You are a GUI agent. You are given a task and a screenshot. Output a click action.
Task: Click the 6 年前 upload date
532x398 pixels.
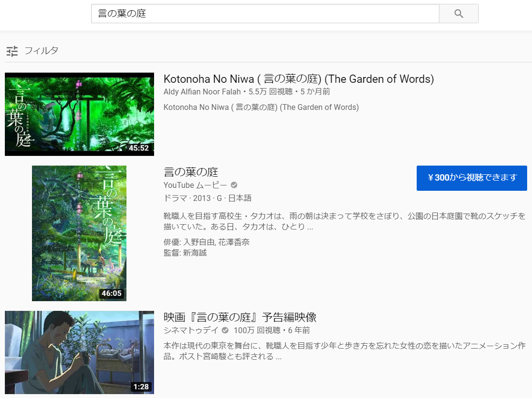tap(299, 330)
